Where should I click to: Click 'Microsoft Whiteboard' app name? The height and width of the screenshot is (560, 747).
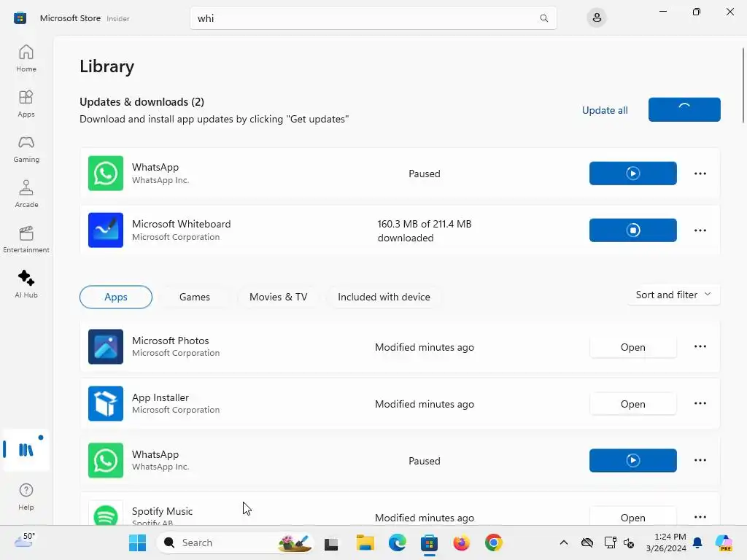point(181,224)
